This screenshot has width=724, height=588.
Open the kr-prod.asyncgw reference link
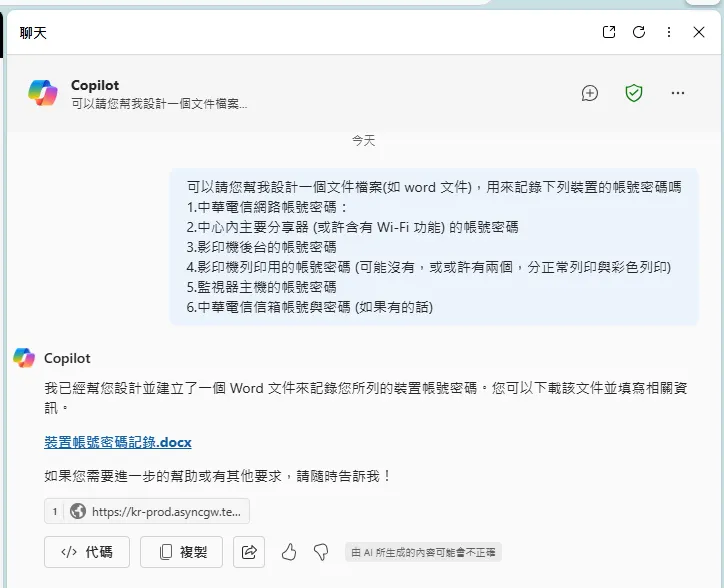click(147, 511)
